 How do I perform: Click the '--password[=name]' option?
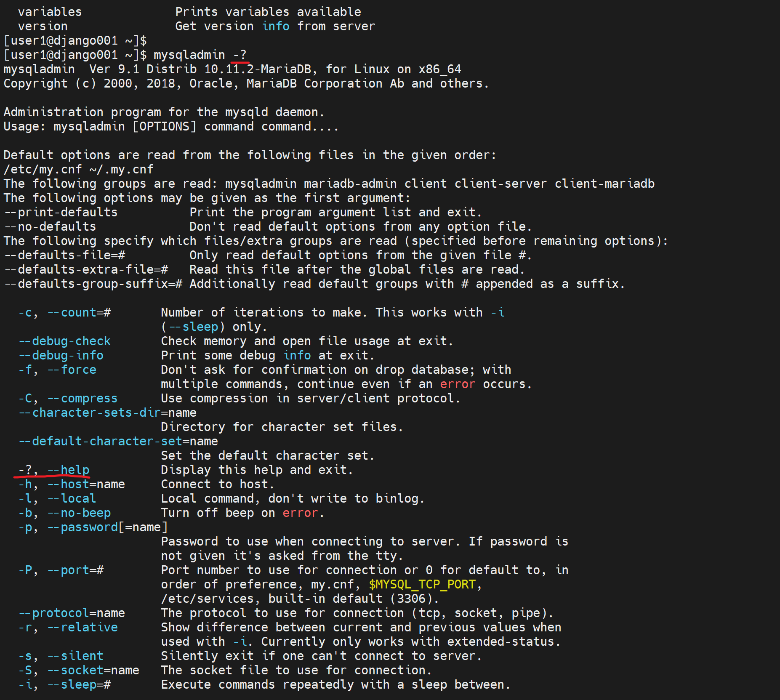click(107, 527)
